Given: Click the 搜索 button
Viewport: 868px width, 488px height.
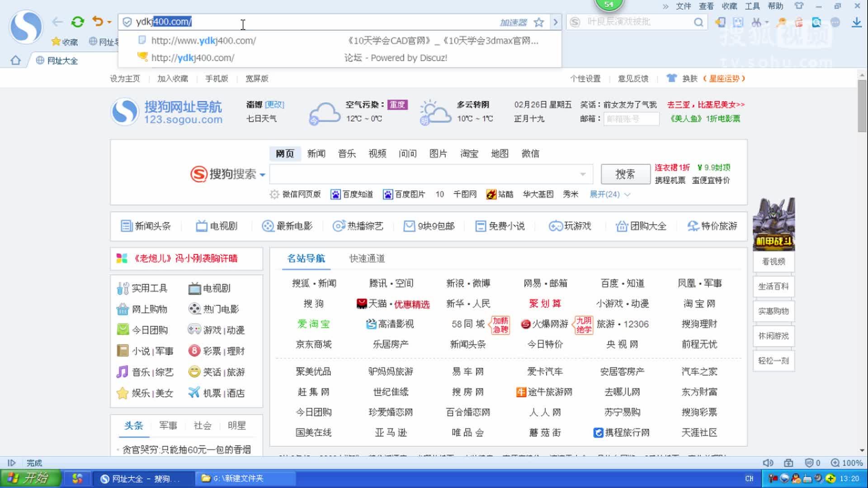Looking at the screenshot, I should pyautogui.click(x=625, y=174).
